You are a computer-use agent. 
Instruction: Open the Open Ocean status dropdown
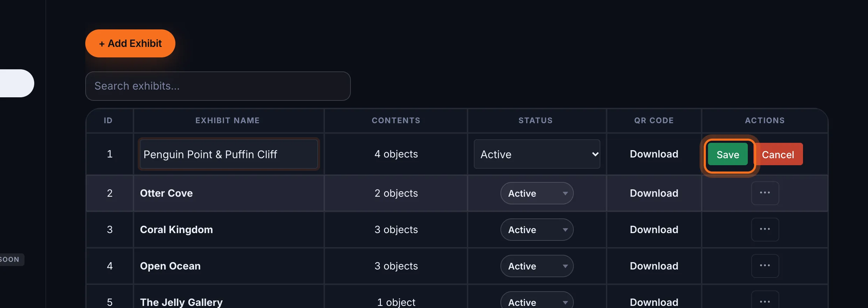[537, 266]
